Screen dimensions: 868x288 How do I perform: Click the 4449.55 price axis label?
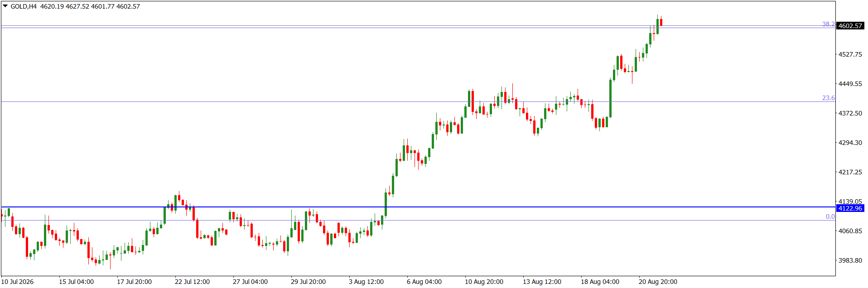point(850,84)
